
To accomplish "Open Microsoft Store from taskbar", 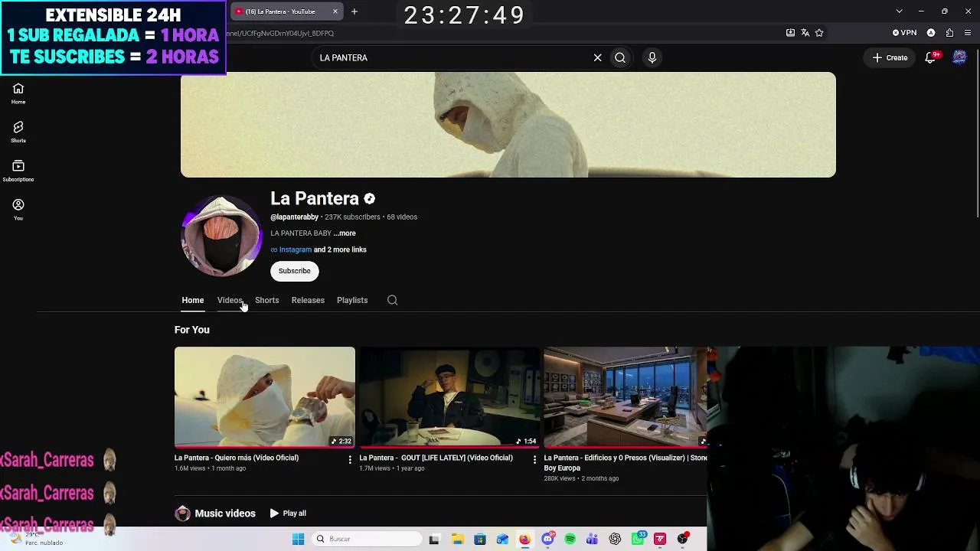I will (x=480, y=539).
